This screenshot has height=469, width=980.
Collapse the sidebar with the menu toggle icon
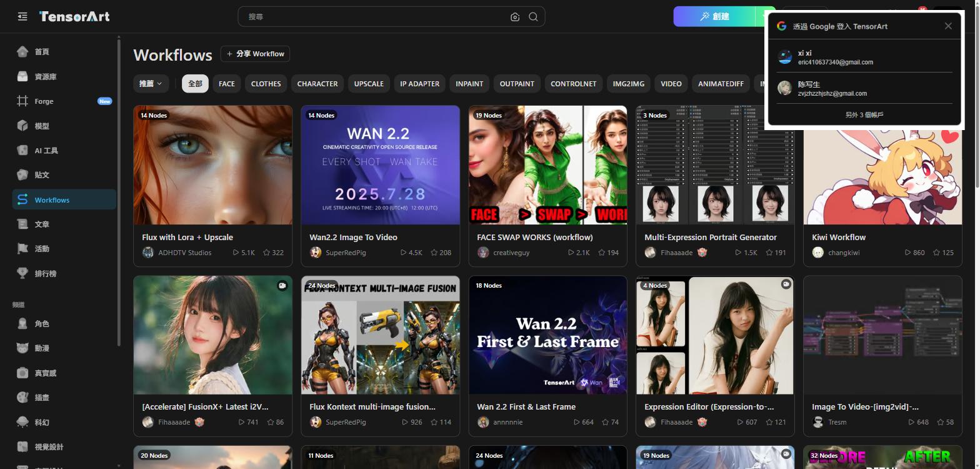point(22,16)
